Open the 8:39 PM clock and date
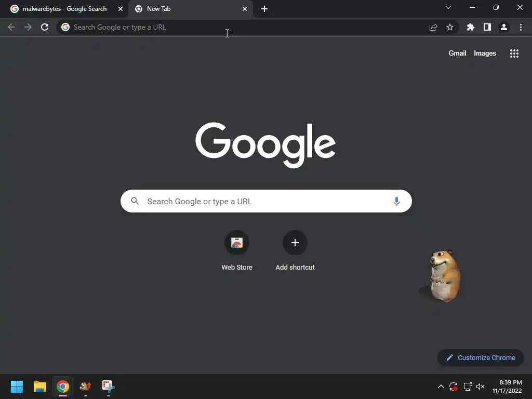532x399 pixels. tap(507, 387)
